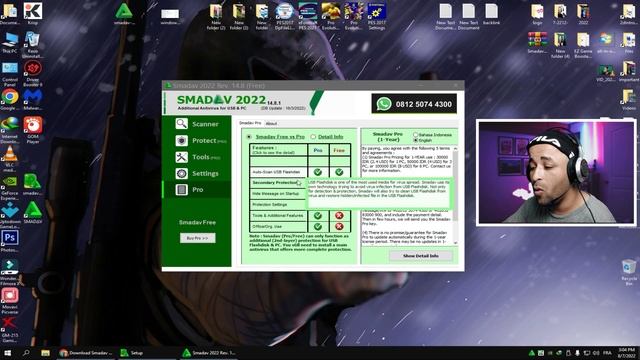Screen dimensions: 640x360
Task: Choose Bahasa Indonesia language option
Action: click(416, 135)
